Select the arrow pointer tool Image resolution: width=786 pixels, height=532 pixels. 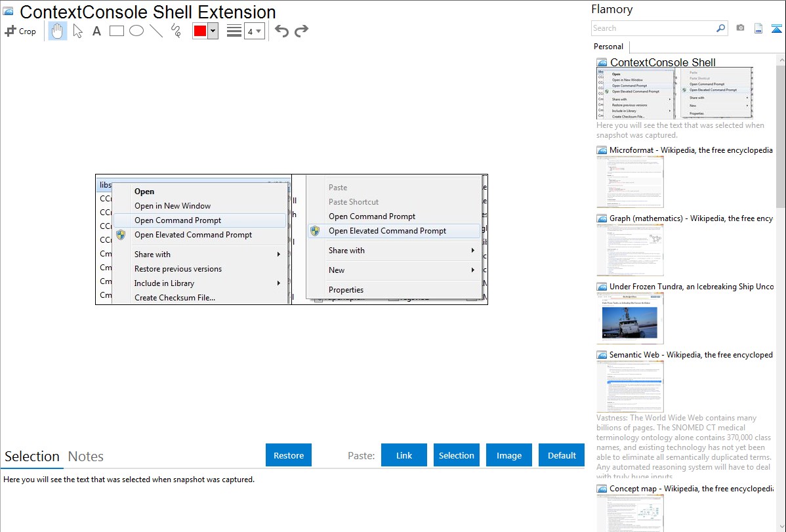pos(77,31)
